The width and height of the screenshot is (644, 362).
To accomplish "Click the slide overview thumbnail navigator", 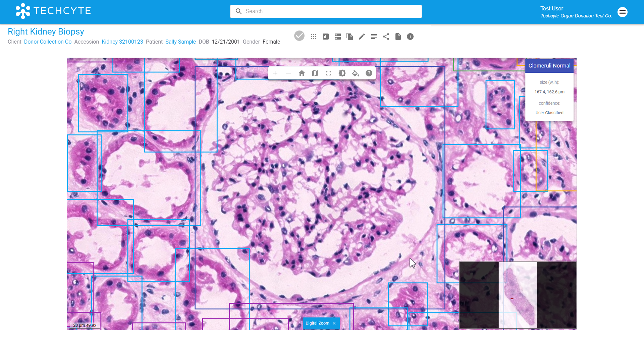I will click(x=518, y=295).
